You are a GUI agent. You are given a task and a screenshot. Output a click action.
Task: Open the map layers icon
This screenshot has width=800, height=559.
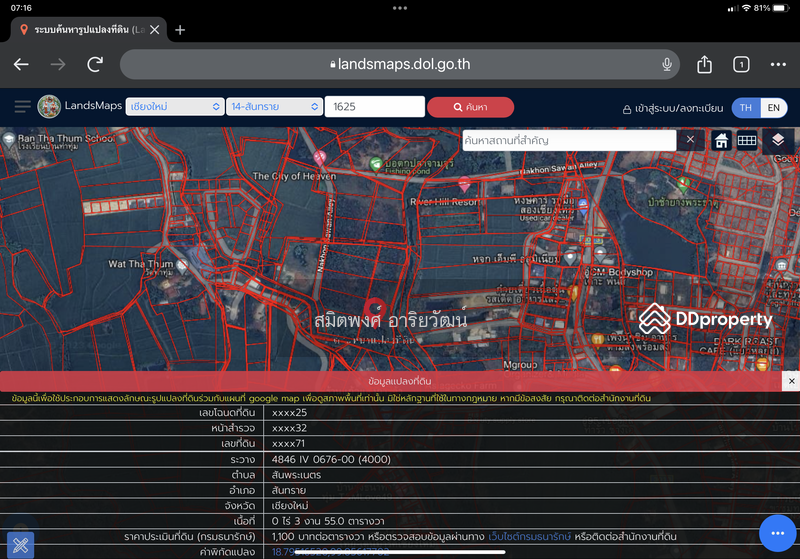[778, 140]
